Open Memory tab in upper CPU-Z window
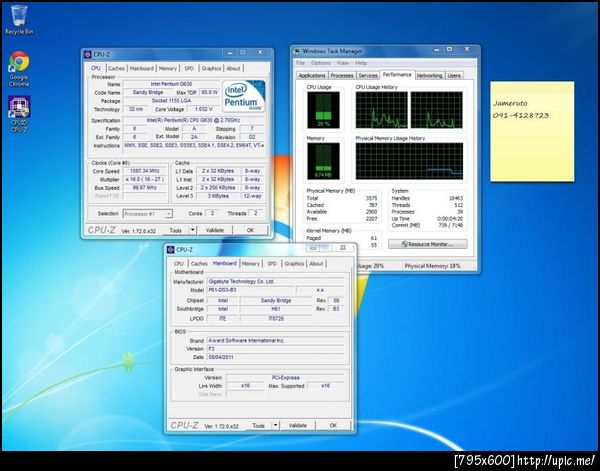 168,68
